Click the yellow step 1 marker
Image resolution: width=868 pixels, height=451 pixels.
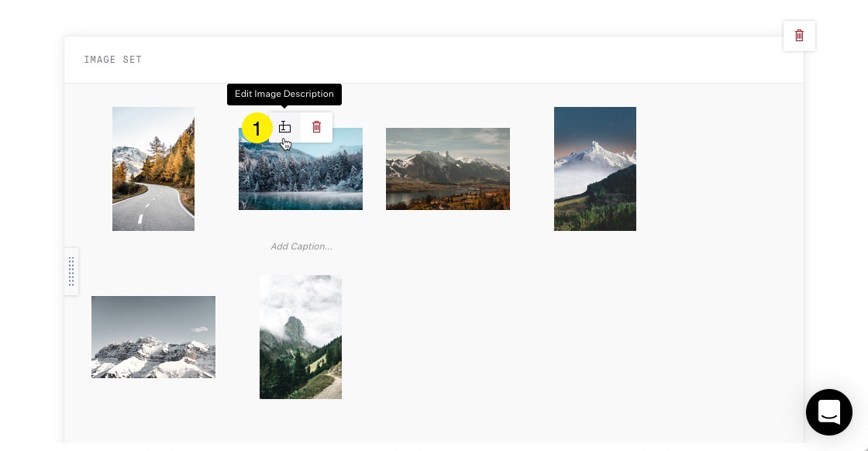click(257, 128)
